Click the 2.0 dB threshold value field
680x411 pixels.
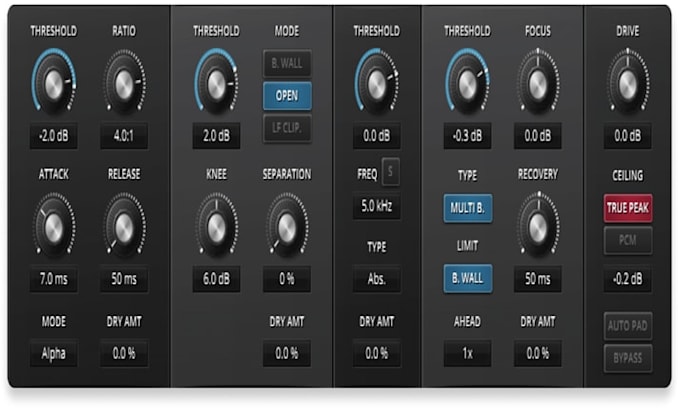[x=216, y=136]
